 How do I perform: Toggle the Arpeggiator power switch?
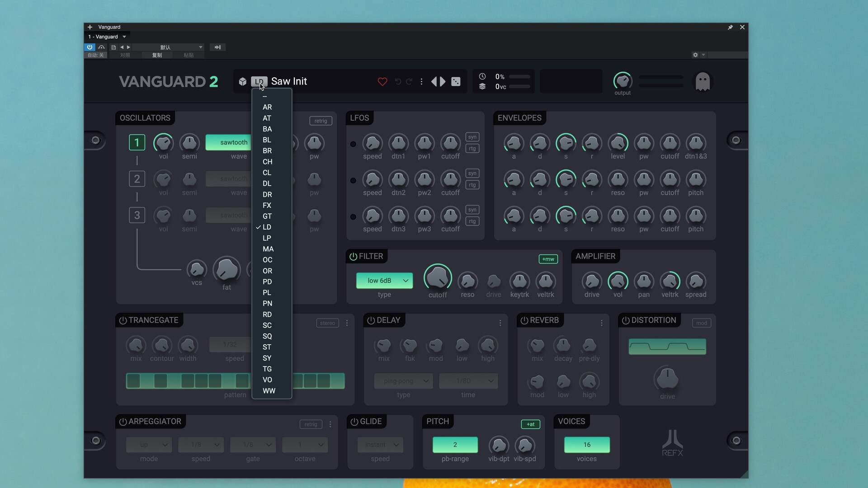click(x=123, y=422)
